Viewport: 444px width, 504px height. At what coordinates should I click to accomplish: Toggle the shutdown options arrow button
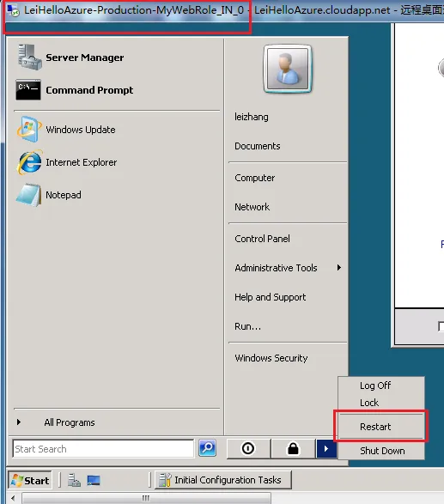click(326, 448)
